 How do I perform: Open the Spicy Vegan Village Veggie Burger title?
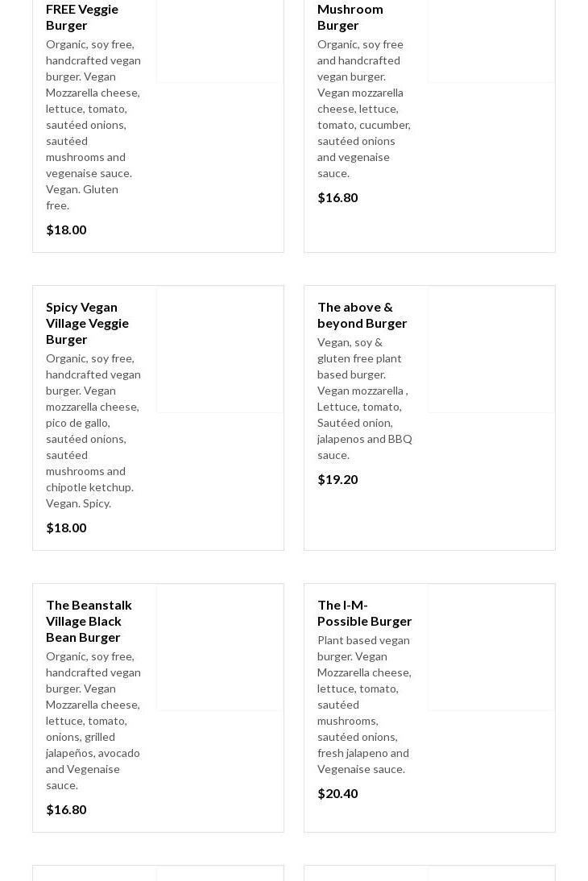coord(87,323)
